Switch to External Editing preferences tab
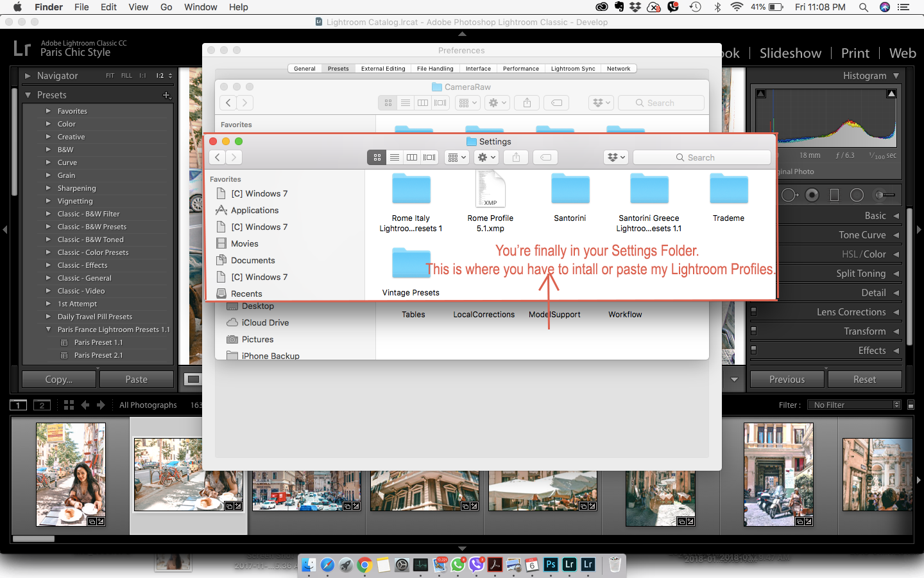Viewport: 924px width, 578px height. point(383,69)
